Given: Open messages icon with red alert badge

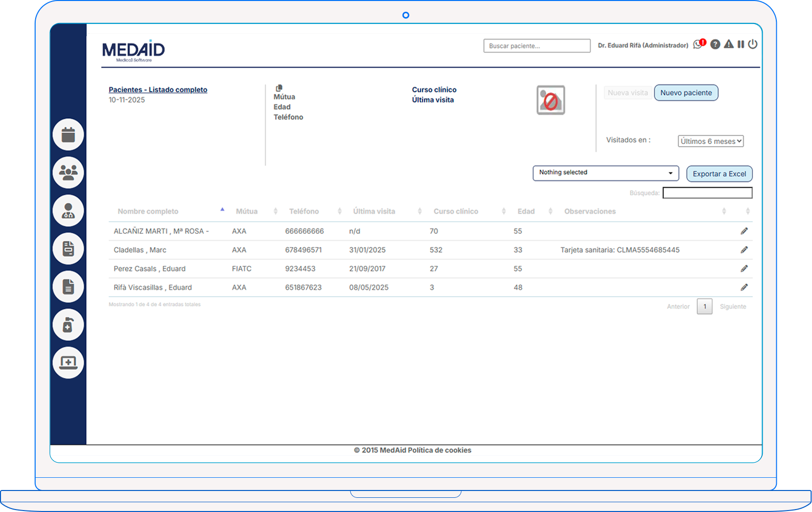Looking at the screenshot, I should tap(699, 44).
